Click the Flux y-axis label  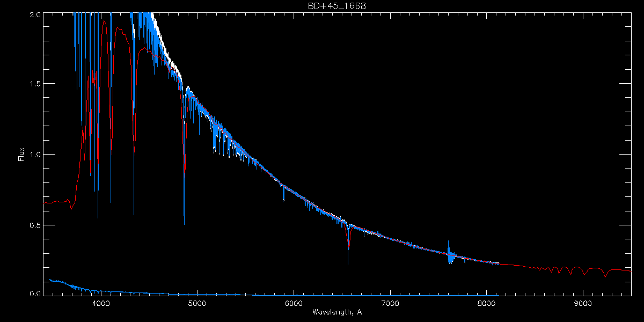[x=21, y=155]
